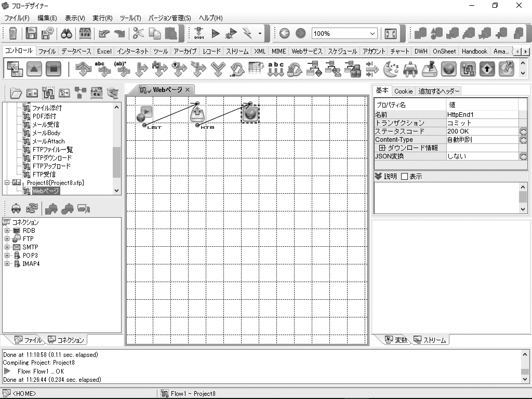Select FTPダウンロード in the flow tree

[52, 158]
